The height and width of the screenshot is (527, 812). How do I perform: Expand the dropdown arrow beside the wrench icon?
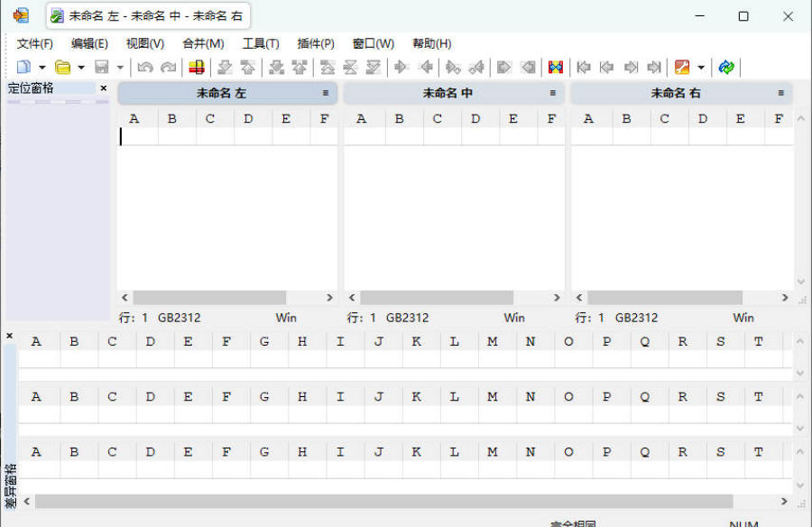pos(700,68)
